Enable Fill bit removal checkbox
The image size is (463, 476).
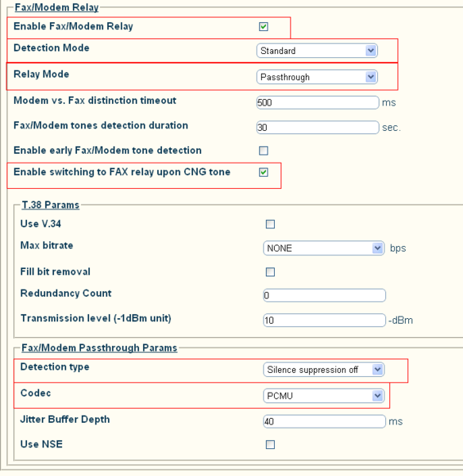coord(270,272)
